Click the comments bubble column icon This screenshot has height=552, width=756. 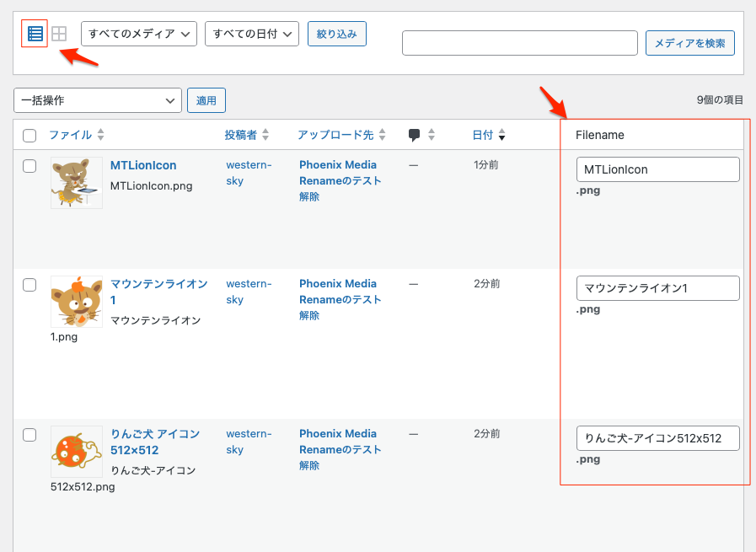pos(414,135)
